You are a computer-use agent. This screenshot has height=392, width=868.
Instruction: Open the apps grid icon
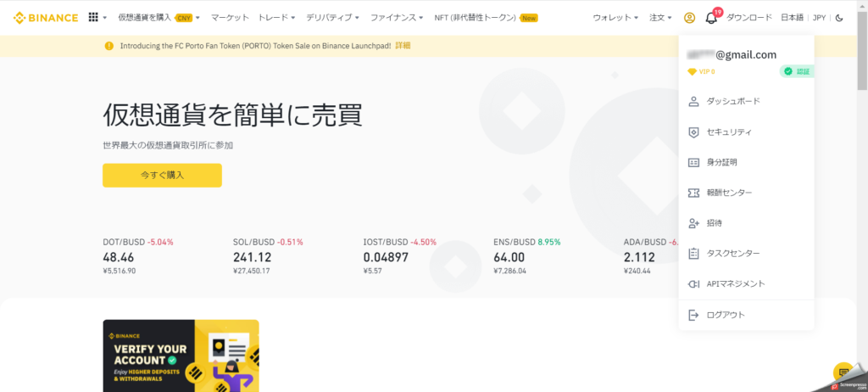pos(93,17)
